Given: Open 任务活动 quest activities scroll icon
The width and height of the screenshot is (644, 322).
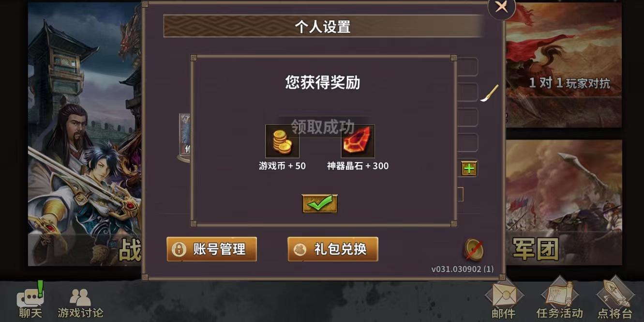Looking at the screenshot, I should (x=559, y=299).
